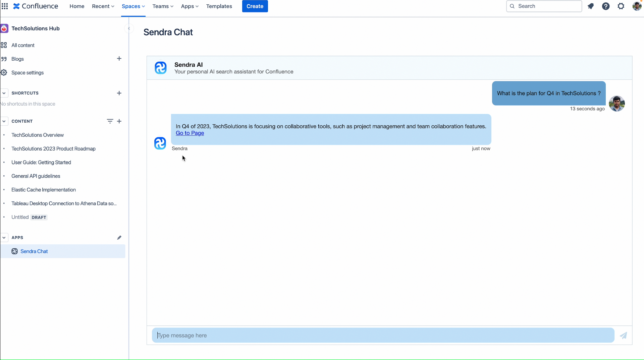Click the Space settings gear icon
The width and height of the screenshot is (644, 360).
(4, 73)
